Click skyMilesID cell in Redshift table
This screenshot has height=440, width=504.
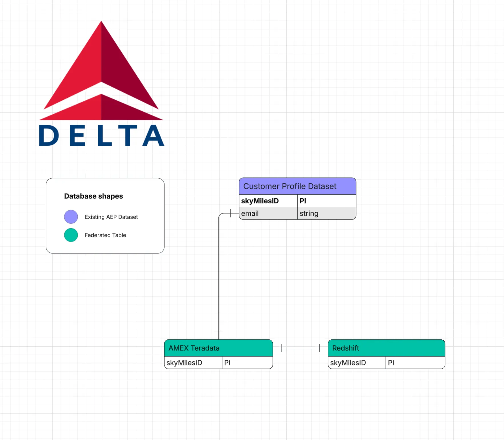357,363
